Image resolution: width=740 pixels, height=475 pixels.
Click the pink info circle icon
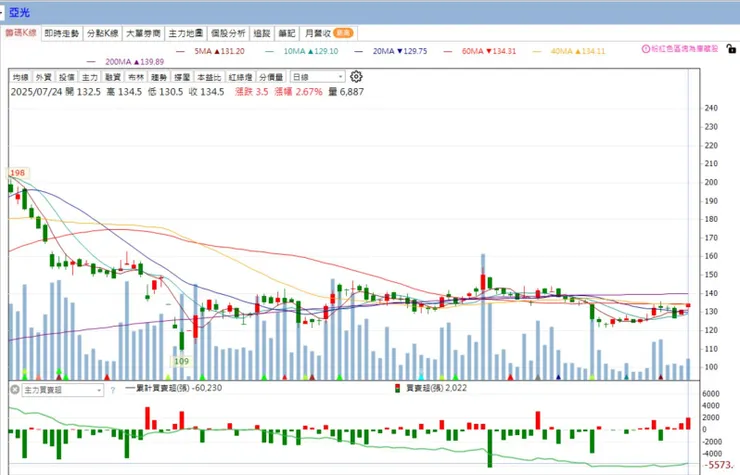click(646, 49)
